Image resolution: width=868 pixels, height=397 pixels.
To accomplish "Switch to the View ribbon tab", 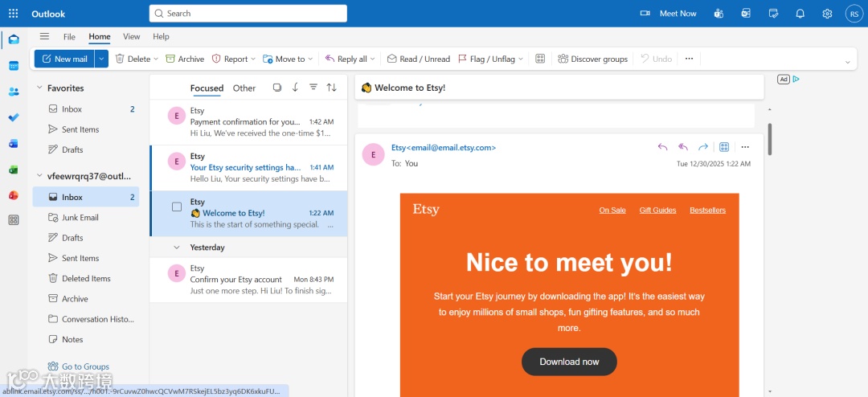I will pyautogui.click(x=131, y=36).
